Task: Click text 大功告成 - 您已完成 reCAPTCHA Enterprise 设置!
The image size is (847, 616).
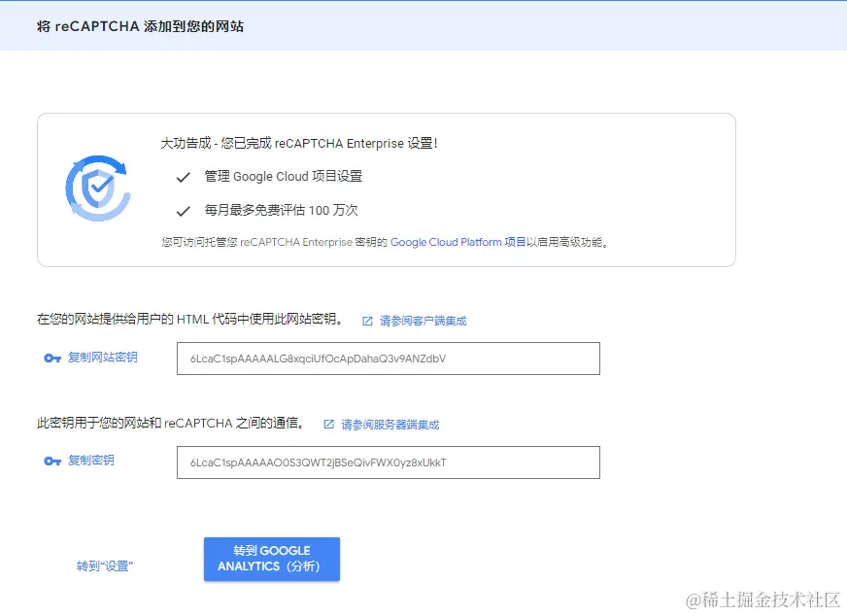Action: click(x=299, y=143)
